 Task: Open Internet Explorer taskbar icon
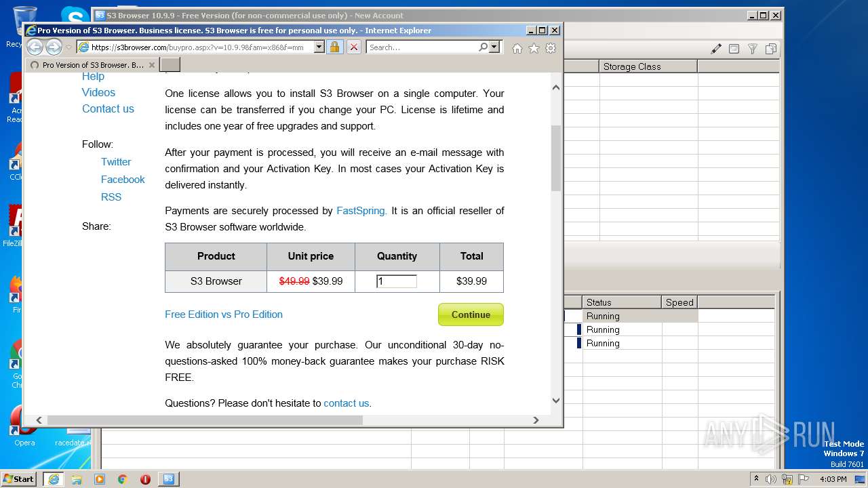(54, 479)
